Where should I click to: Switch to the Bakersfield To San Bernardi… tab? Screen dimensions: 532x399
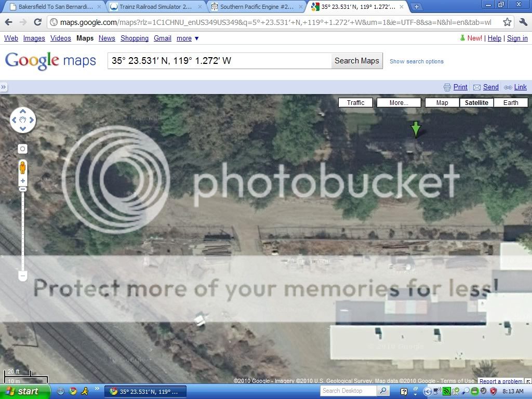click(55, 6)
